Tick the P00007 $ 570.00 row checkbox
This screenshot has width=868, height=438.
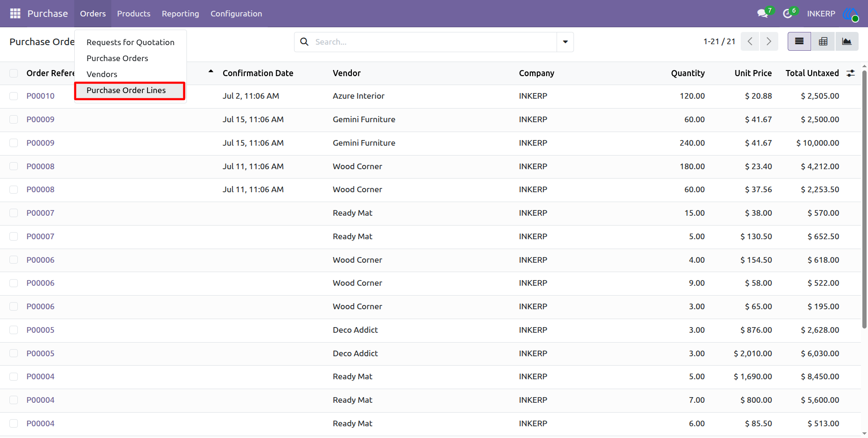pyautogui.click(x=14, y=213)
